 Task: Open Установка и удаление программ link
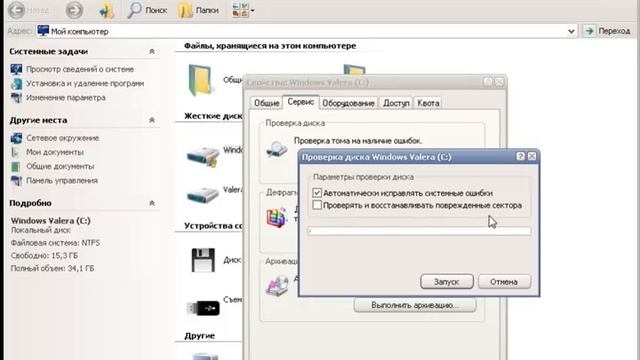[x=85, y=83]
